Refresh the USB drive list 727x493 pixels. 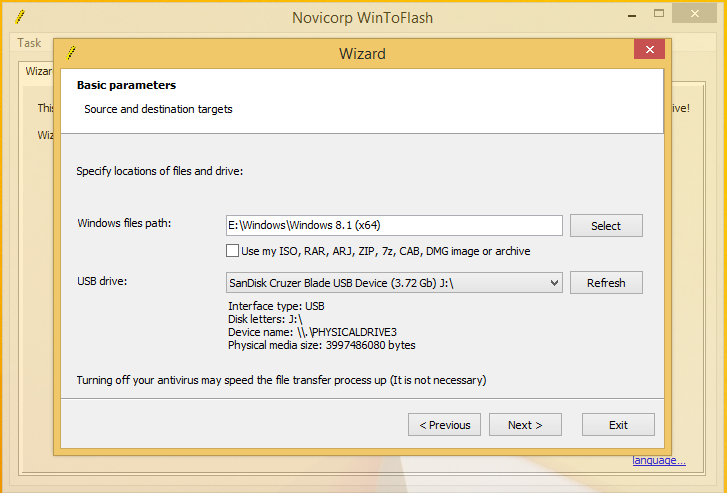coord(606,283)
